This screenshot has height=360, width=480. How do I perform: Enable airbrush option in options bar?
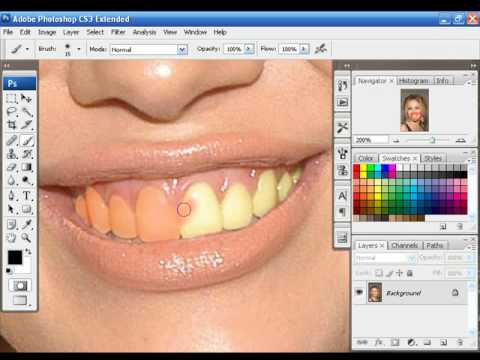click(321, 49)
